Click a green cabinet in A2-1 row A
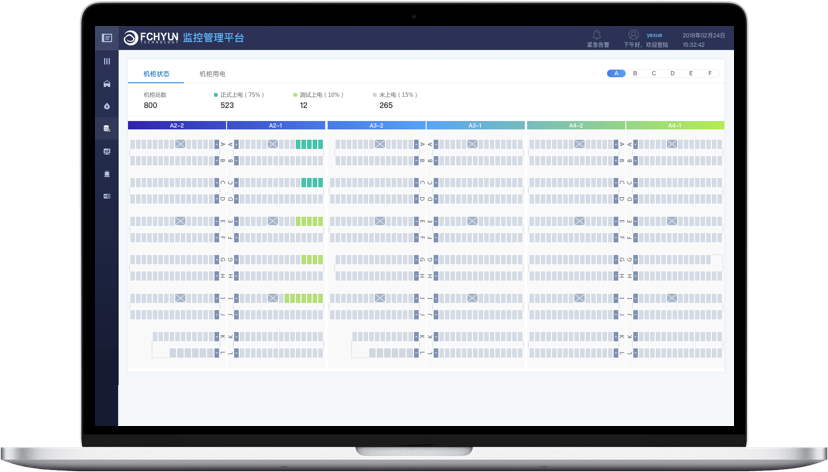 [309, 144]
